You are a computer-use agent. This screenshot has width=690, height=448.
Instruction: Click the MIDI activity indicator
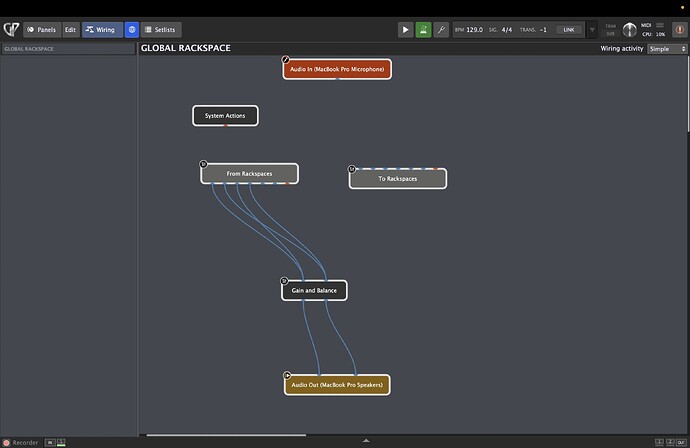click(660, 25)
